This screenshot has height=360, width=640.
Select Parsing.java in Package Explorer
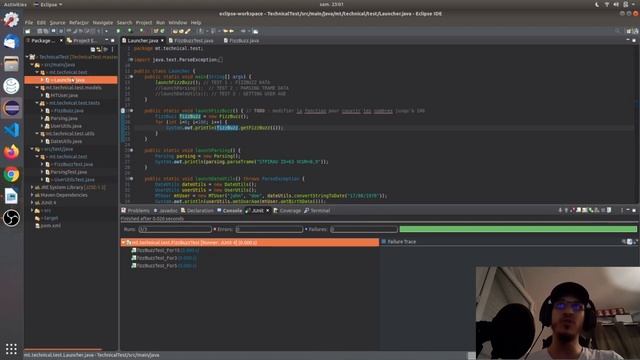tap(64, 118)
